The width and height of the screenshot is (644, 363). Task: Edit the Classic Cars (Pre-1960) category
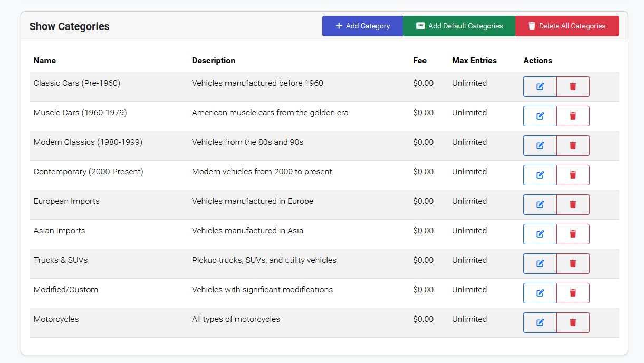pyautogui.click(x=540, y=86)
